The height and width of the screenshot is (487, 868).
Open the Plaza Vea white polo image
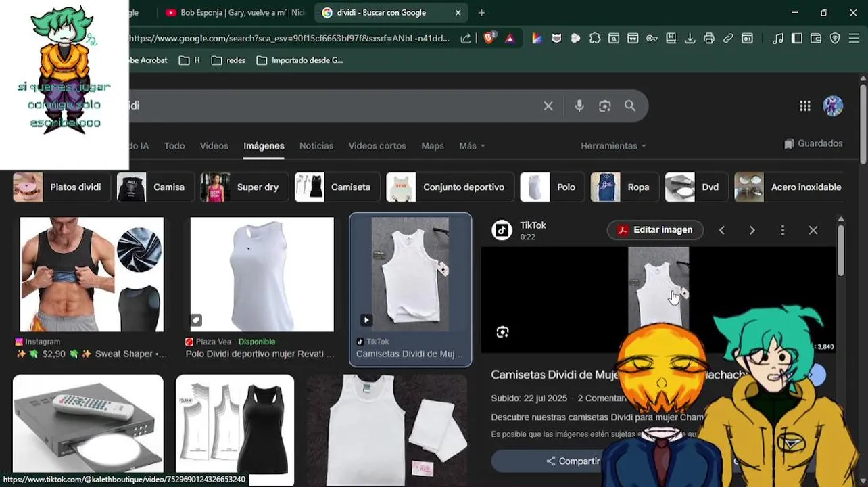(262, 275)
